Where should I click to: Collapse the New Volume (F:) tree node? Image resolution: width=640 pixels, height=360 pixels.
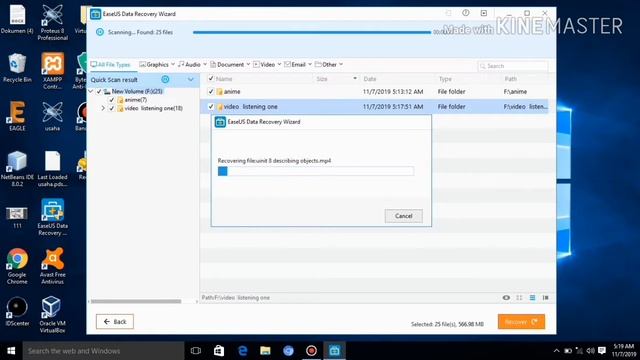91,91
